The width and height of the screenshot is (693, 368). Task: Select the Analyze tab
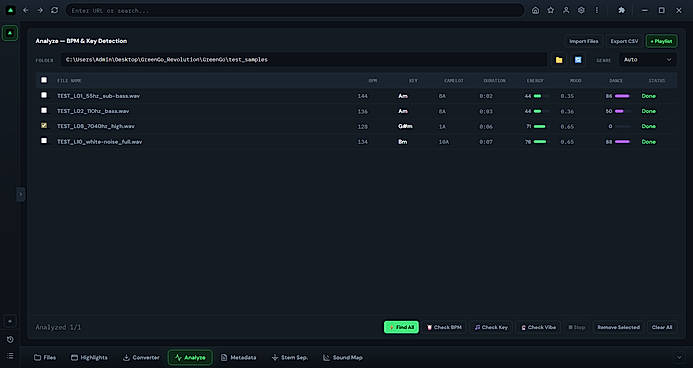coord(190,357)
